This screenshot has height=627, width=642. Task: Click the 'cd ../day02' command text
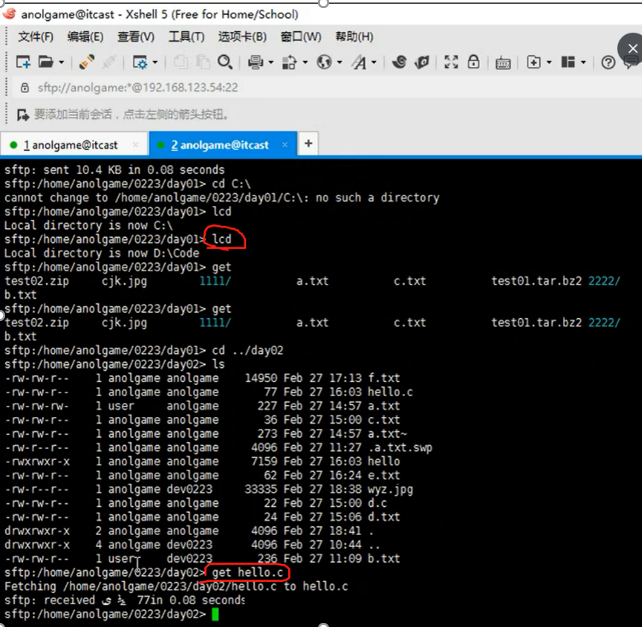tap(247, 350)
